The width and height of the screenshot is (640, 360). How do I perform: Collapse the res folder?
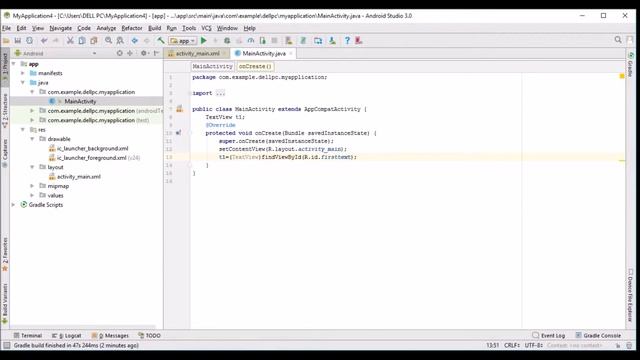pyautogui.click(x=23, y=129)
